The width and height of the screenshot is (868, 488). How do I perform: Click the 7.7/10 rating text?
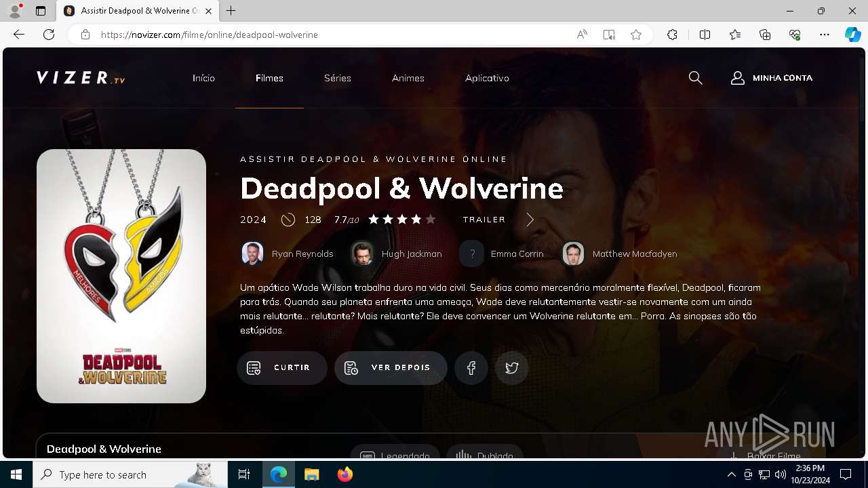[347, 220]
